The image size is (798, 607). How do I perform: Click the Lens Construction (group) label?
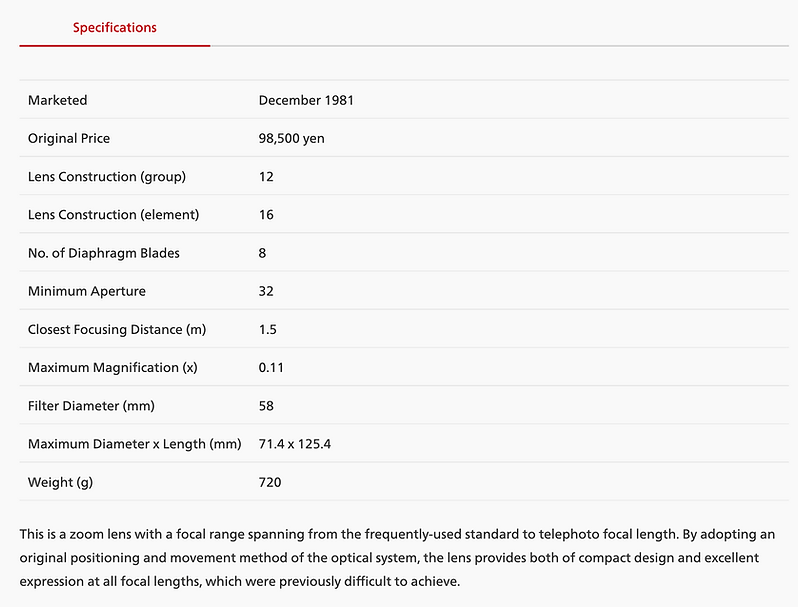click(107, 177)
